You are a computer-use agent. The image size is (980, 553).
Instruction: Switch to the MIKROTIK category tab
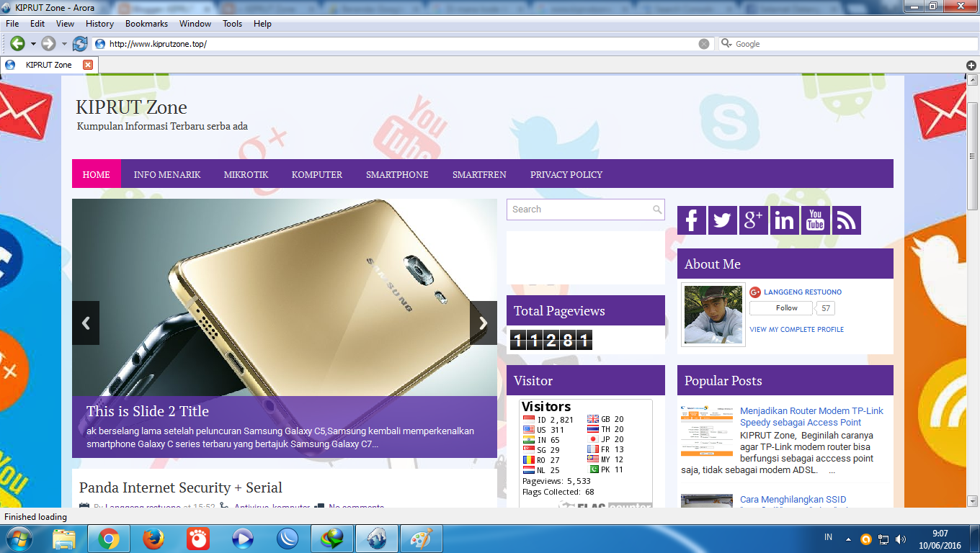pyautogui.click(x=246, y=174)
